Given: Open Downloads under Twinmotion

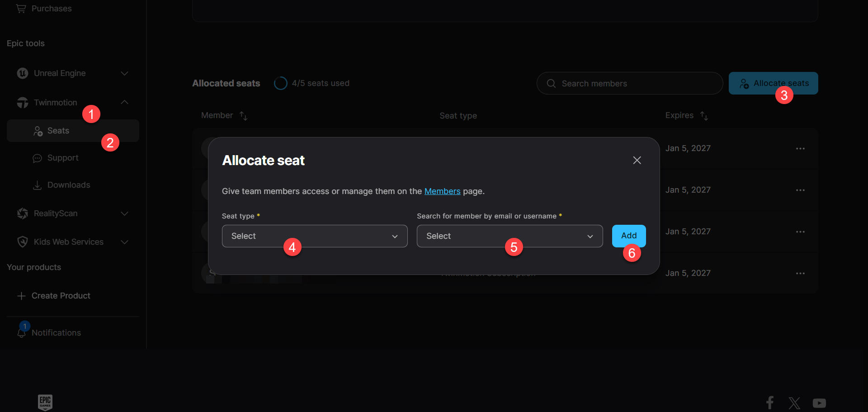Looking at the screenshot, I should 68,185.
